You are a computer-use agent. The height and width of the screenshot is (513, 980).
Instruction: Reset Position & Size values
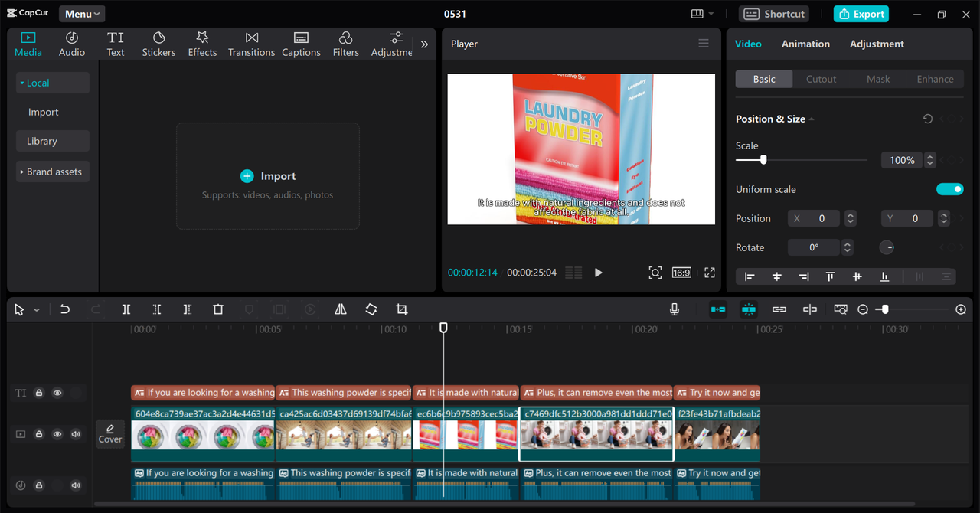[927, 119]
